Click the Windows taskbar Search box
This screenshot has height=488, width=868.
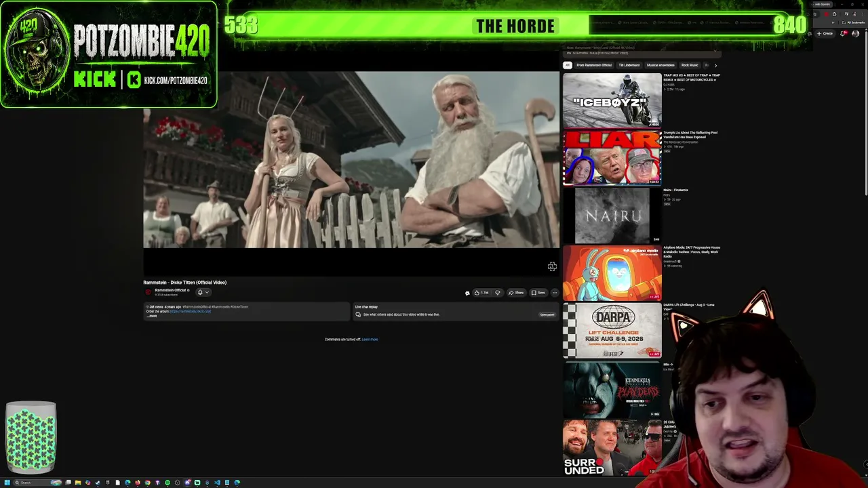pos(37,483)
